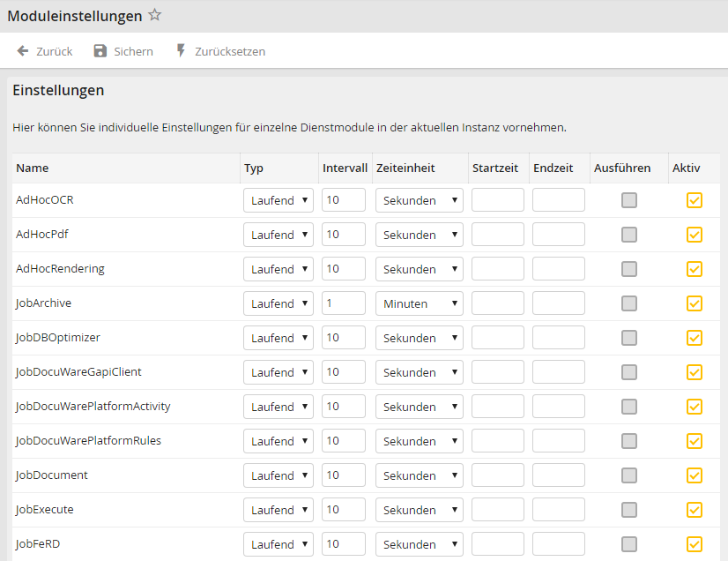Open the Zeiteinheit dropdown for JobArchive
This screenshot has height=561, width=728.
(420, 303)
